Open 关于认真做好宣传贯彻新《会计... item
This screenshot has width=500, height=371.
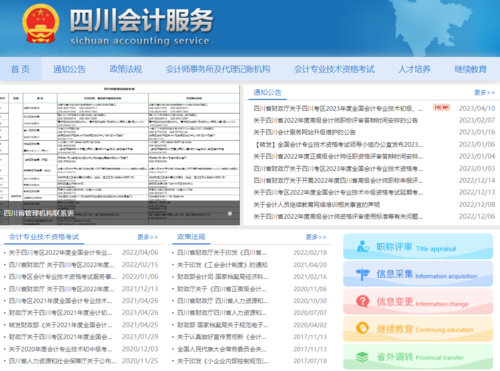tap(222, 337)
